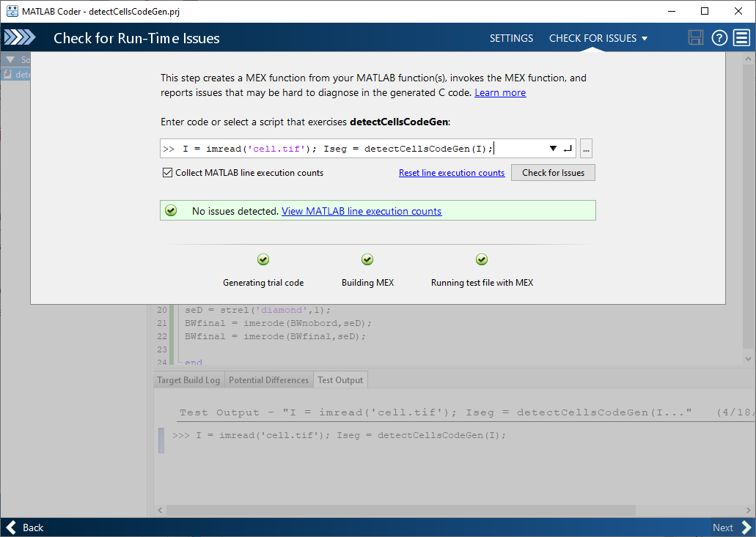Screen dimensions: 756x537
Task: Click the Next label in the bottom bar
Action: pos(723,528)
